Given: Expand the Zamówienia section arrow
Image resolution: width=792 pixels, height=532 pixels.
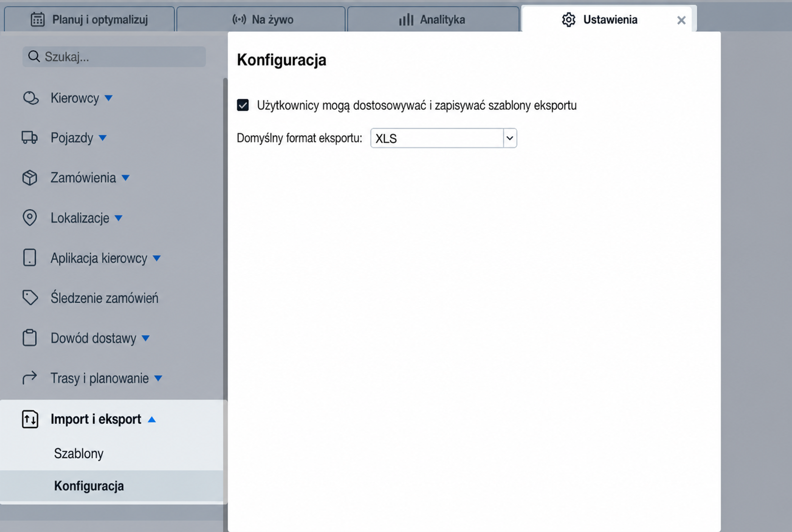Looking at the screenshot, I should (x=125, y=178).
